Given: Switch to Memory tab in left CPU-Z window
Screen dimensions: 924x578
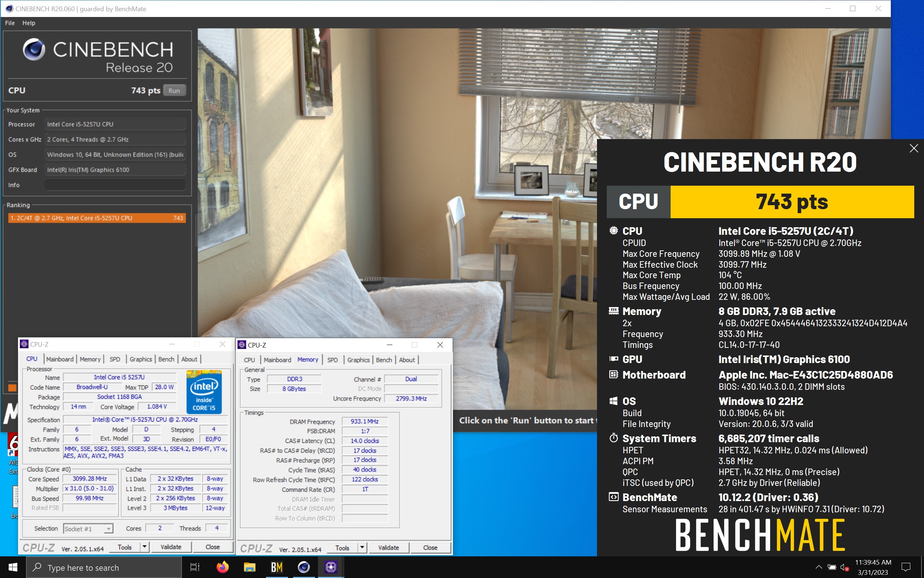Looking at the screenshot, I should pyautogui.click(x=90, y=359).
